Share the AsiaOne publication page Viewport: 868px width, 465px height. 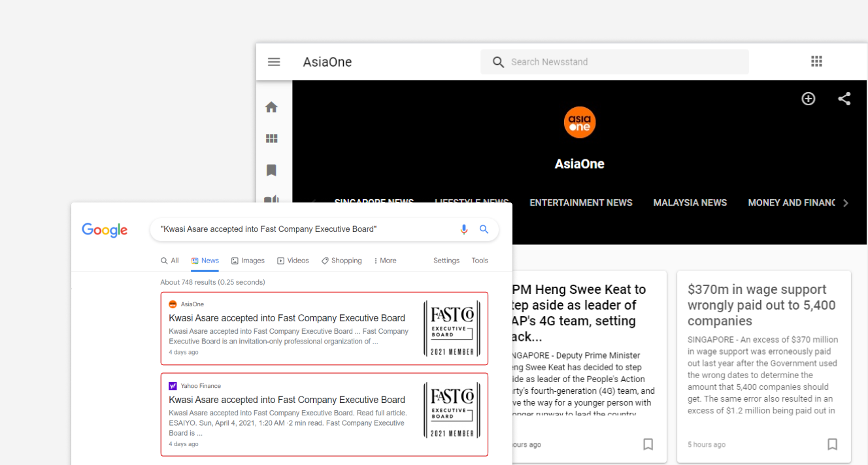pyautogui.click(x=844, y=99)
